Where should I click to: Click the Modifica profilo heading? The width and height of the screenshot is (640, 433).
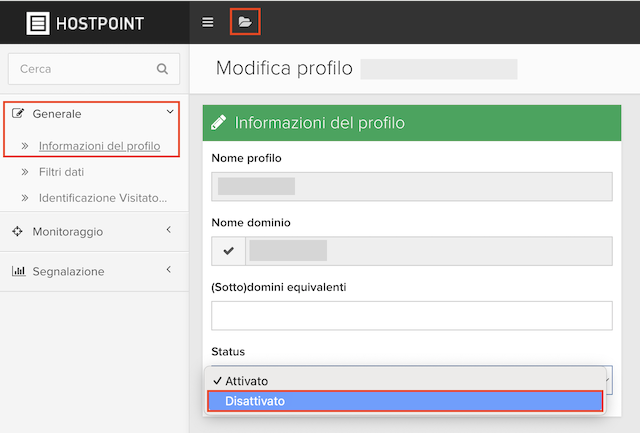pyautogui.click(x=284, y=68)
